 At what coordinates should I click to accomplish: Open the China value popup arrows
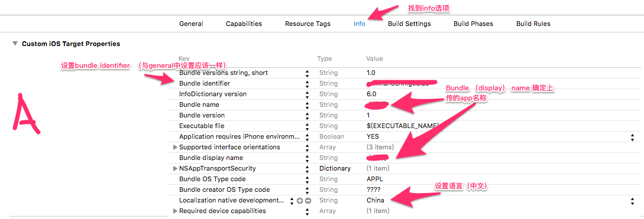point(632,201)
